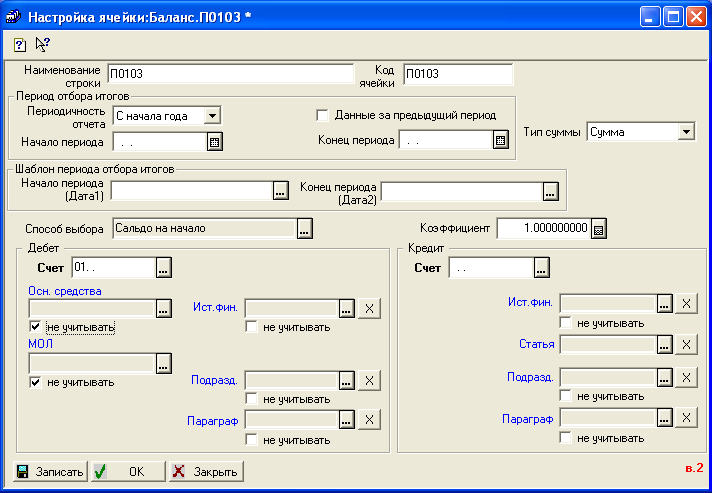Maximize the Настройка ячейки window

point(673,17)
